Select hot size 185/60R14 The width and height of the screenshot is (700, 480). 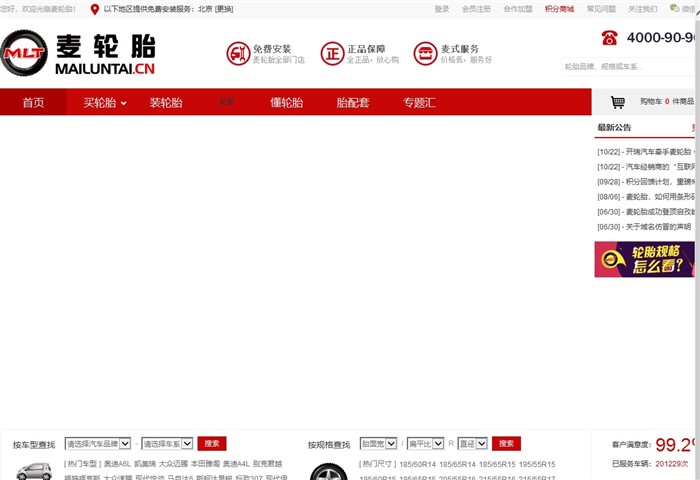417,464
